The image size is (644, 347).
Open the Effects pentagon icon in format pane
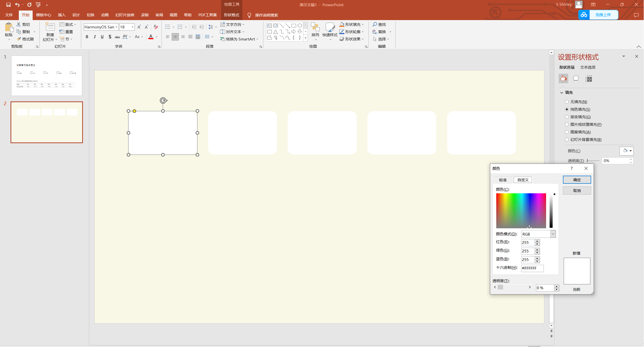pos(576,79)
